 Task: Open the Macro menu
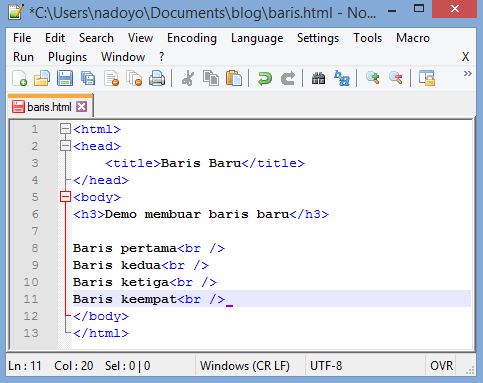point(413,38)
